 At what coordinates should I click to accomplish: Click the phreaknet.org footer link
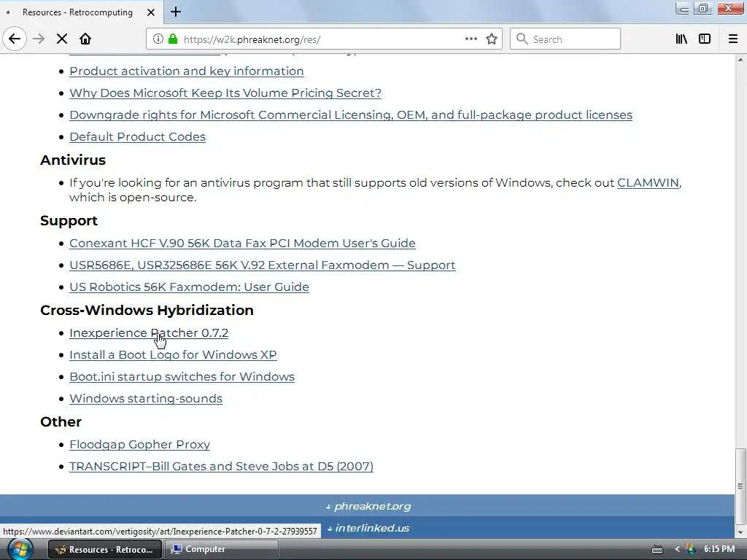tap(368, 506)
